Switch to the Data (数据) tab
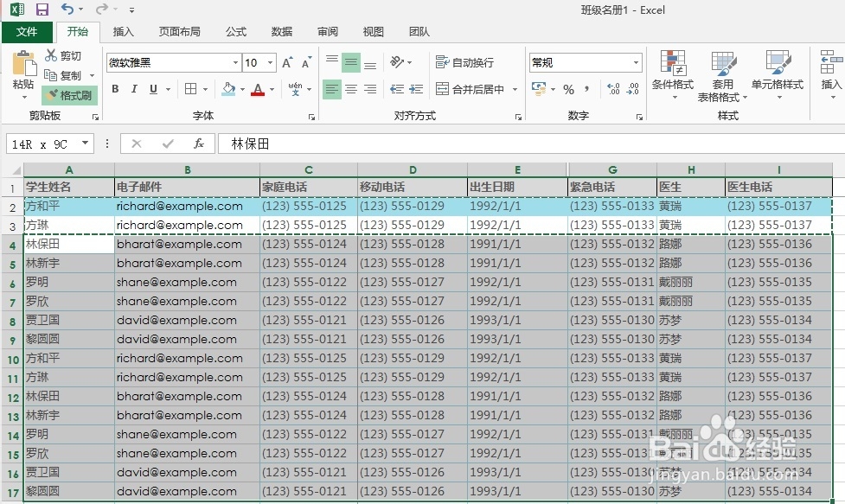The width and height of the screenshot is (845, 504). [x=282, y=32]
